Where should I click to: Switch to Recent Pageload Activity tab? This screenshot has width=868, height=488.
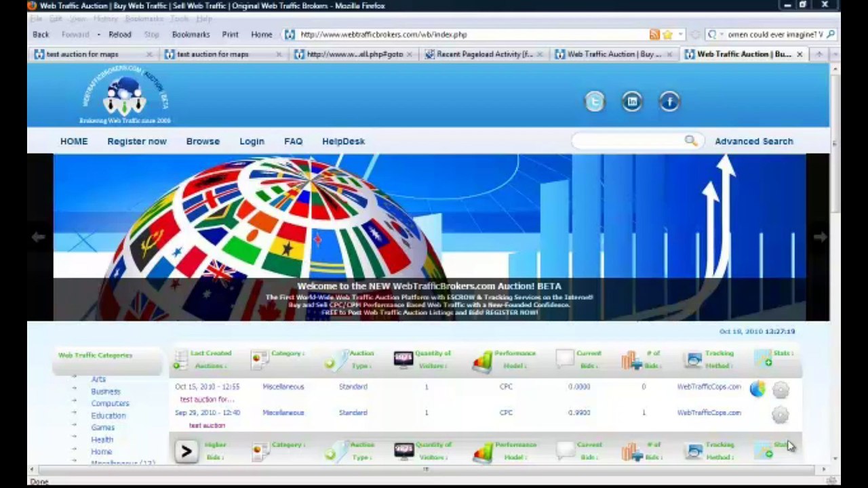pyautogui.click(x=484, y=54)
